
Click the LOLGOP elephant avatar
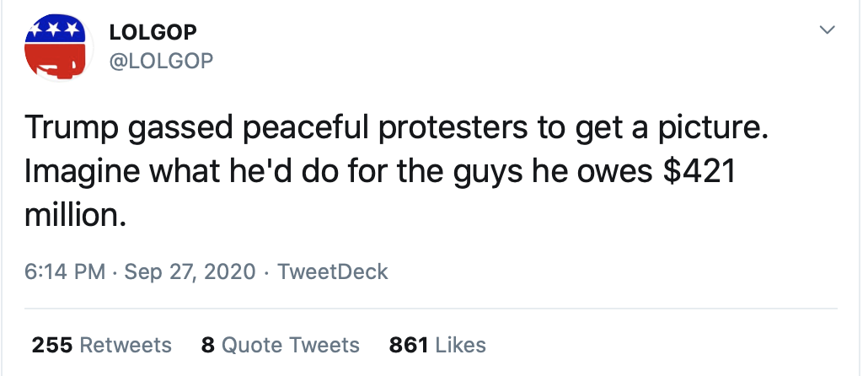(x=56, y=47)
